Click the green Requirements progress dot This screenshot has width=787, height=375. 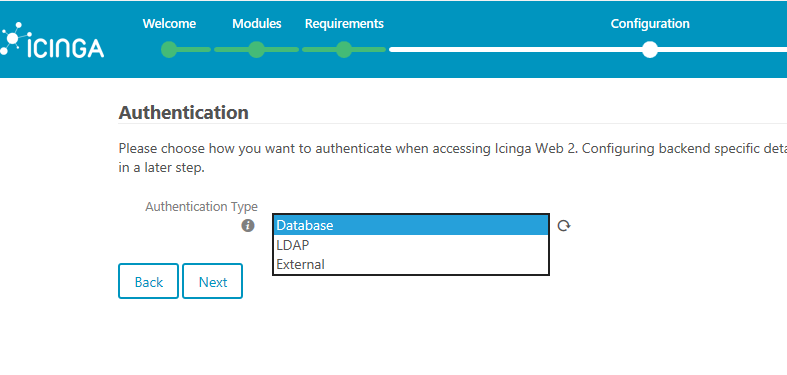point(344,50)
